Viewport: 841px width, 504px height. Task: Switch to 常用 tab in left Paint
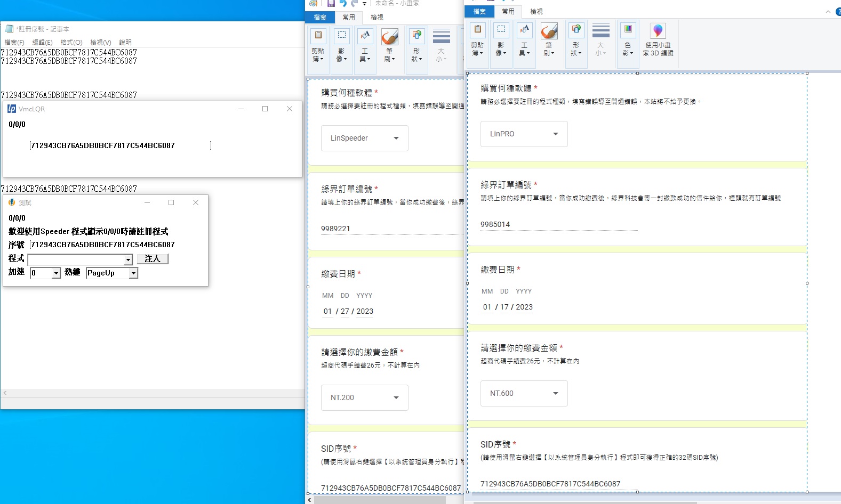coord(349,17)
